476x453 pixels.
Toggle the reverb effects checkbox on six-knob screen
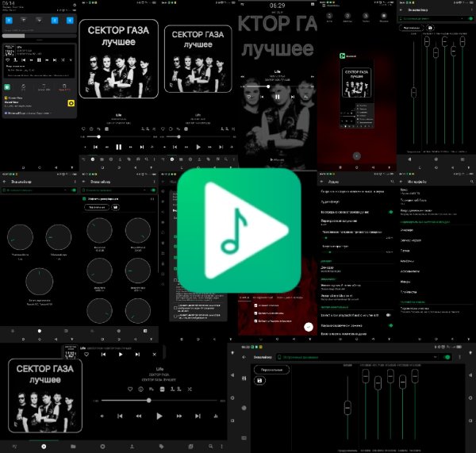pos(84,199)
